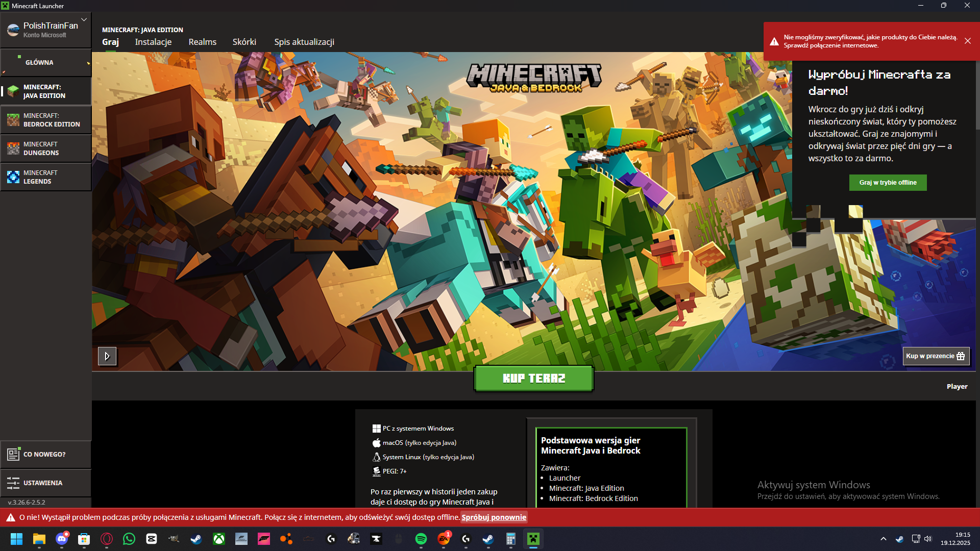Switch to the Instalacje tab
Viewport: 980px width, 551px height.
[x=153, y=42]
